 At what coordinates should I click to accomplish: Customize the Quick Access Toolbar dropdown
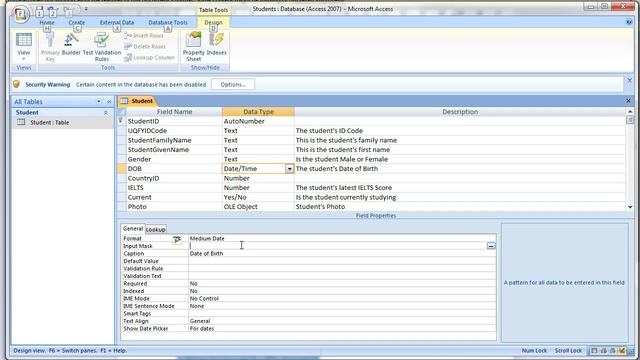[86, 9]
